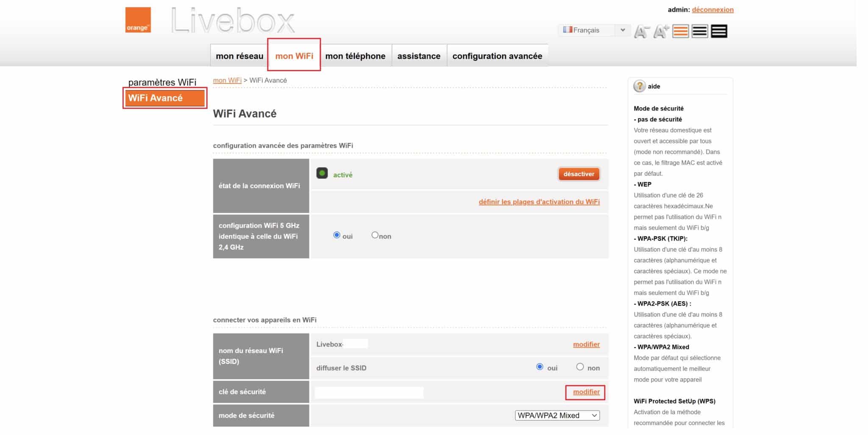868x435 pixels.
Task: Click the clé de sécurité value field
Action: click(x=369, y=392)
